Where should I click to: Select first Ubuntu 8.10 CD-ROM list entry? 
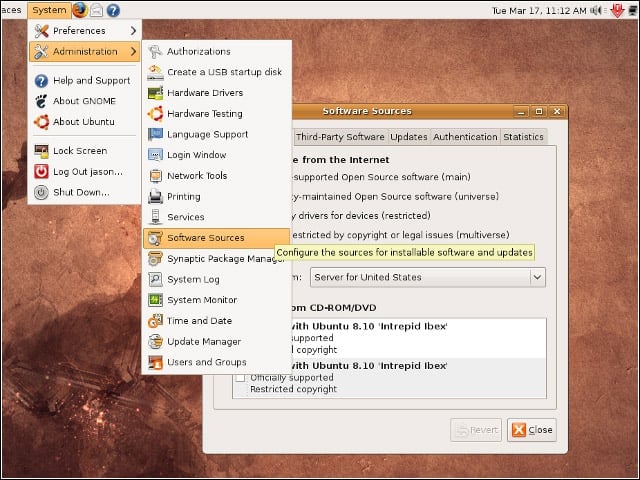coord(389,338)
